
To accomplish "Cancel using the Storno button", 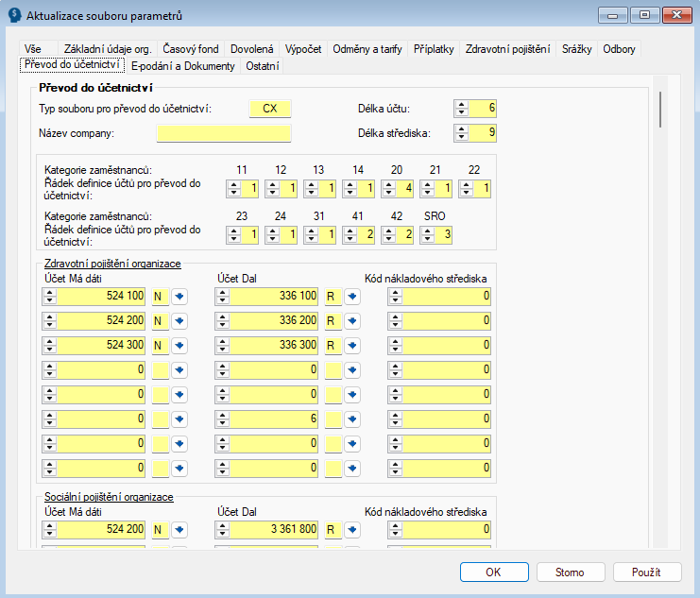I will tap(571, 572).
